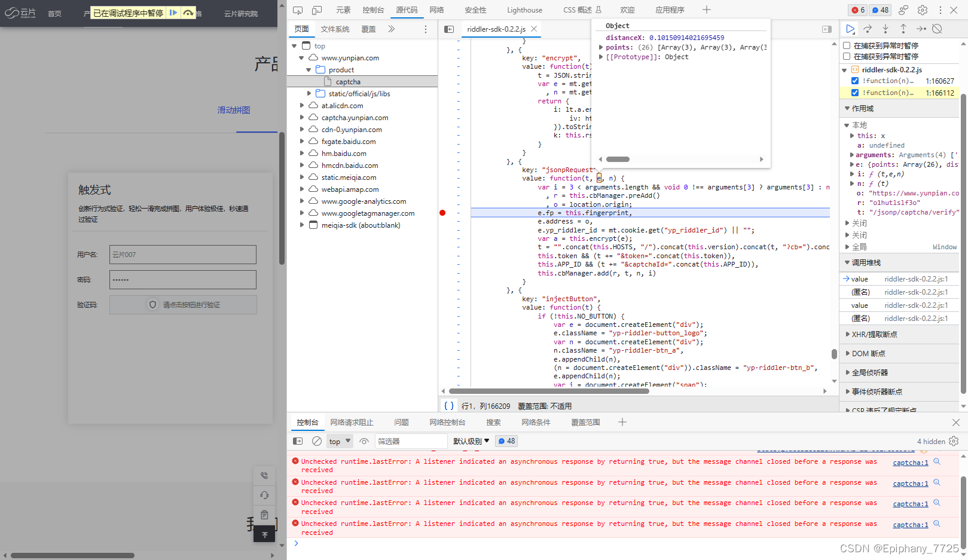
Task: Collapse the top frame tree node
Action: tap(294, 46)
